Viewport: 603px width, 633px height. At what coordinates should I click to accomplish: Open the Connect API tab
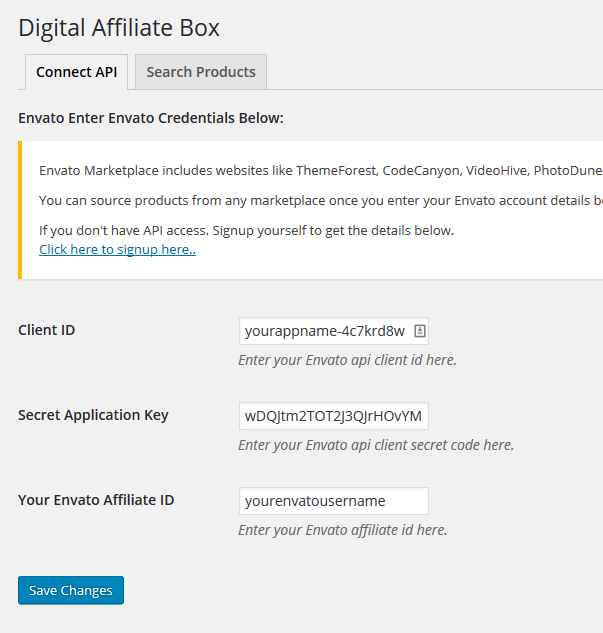[x=76, y=72]
